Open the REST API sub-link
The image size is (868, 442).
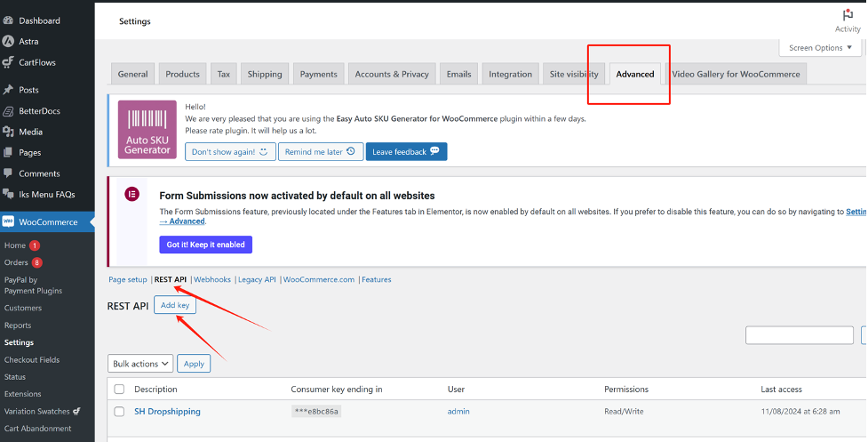(171, 280)
